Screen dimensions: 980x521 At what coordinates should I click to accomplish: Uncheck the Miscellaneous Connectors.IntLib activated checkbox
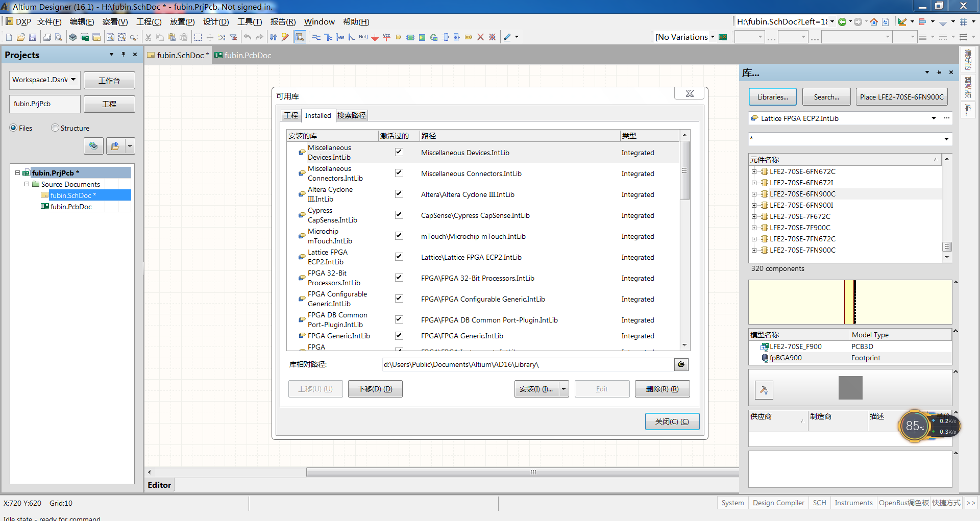[x=399, y=173]
